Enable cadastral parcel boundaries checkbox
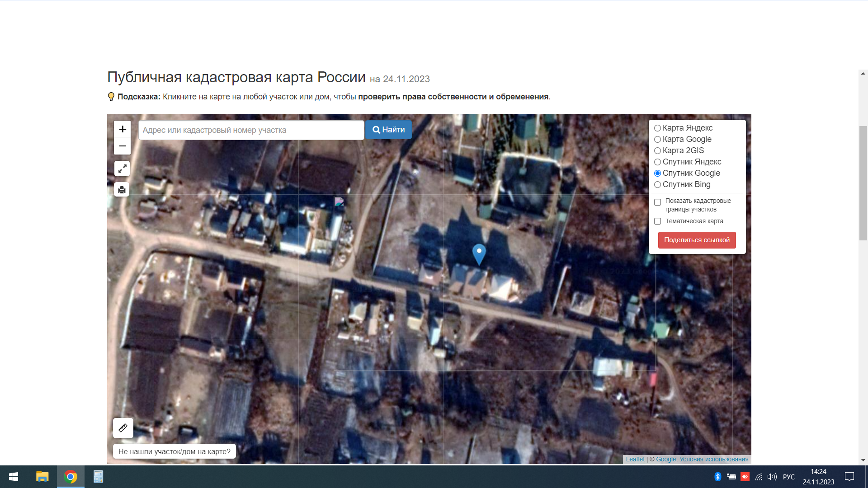Image resolution: width=868 pixels, height=488 pixels. [658, 202]
